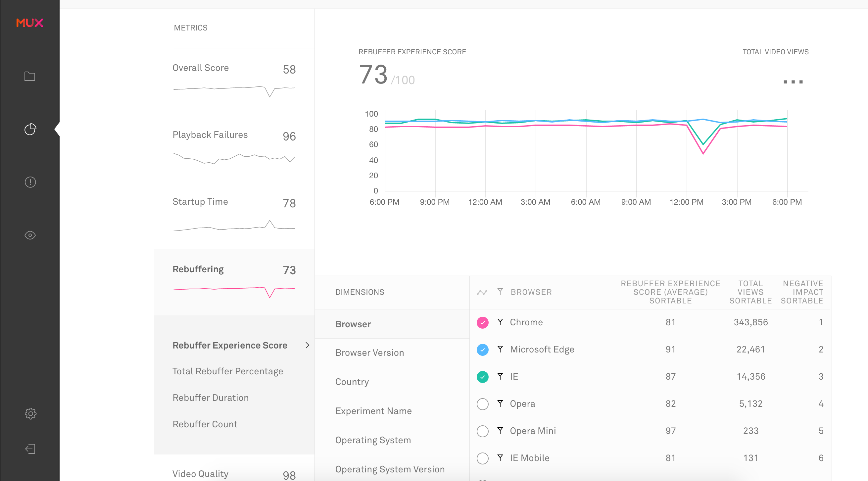Open the Rebuffer Duration metric
This screenshot has height=481, width=868.
click(x=210, y=398)
